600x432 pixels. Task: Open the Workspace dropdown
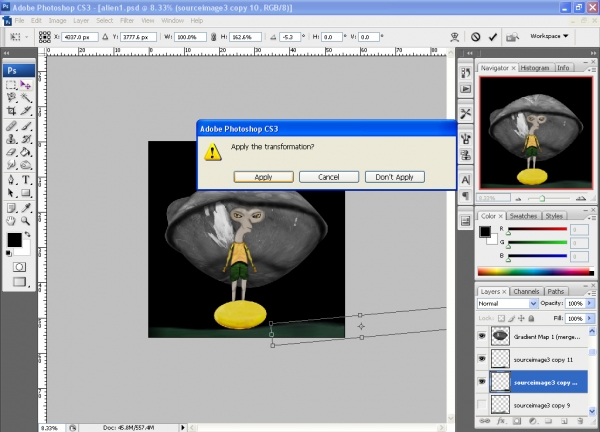[x=549, y=36]
